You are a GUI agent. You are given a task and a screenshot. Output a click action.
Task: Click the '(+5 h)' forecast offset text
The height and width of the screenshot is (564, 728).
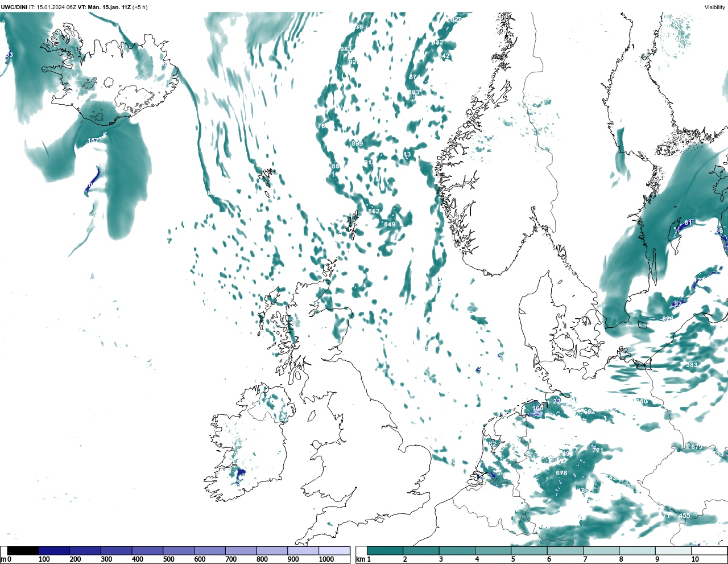(140, 7)
